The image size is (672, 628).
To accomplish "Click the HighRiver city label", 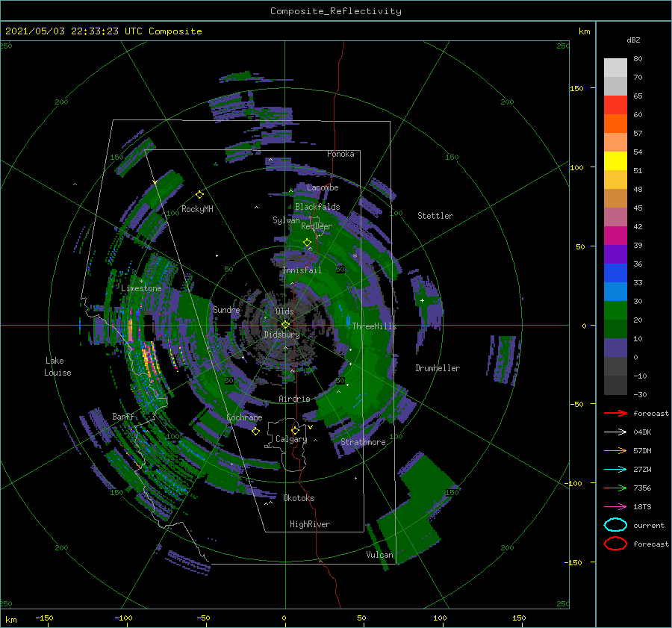I will (310, 524).
